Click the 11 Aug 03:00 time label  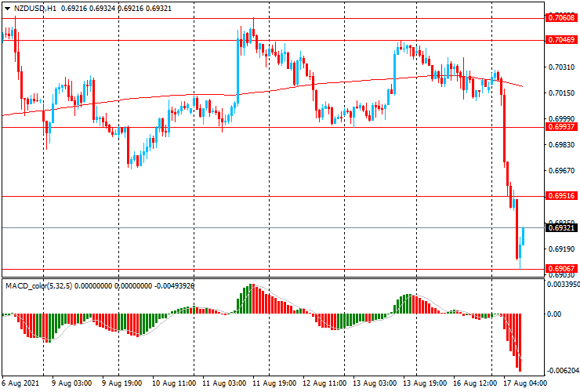point(224,383)
